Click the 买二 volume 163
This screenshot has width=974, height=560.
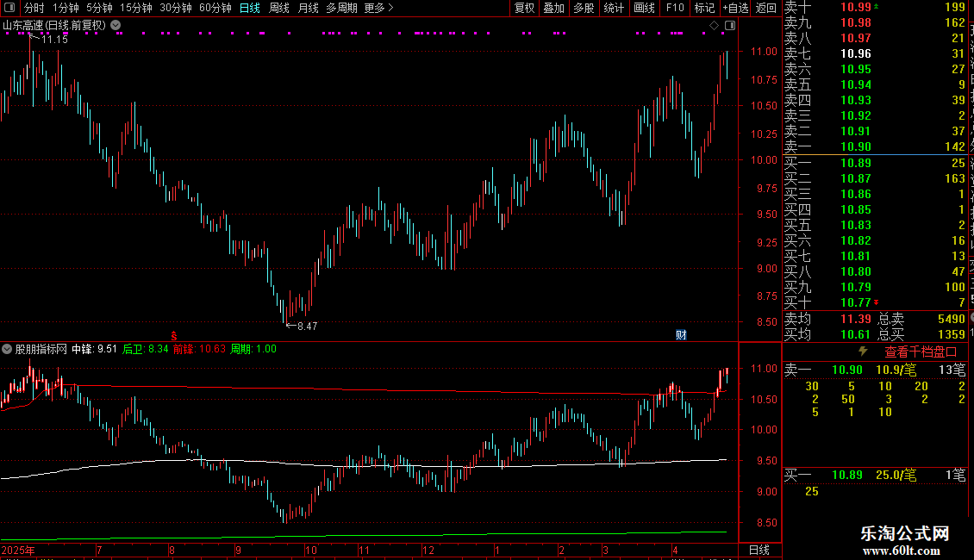click(x=955, y=178)
